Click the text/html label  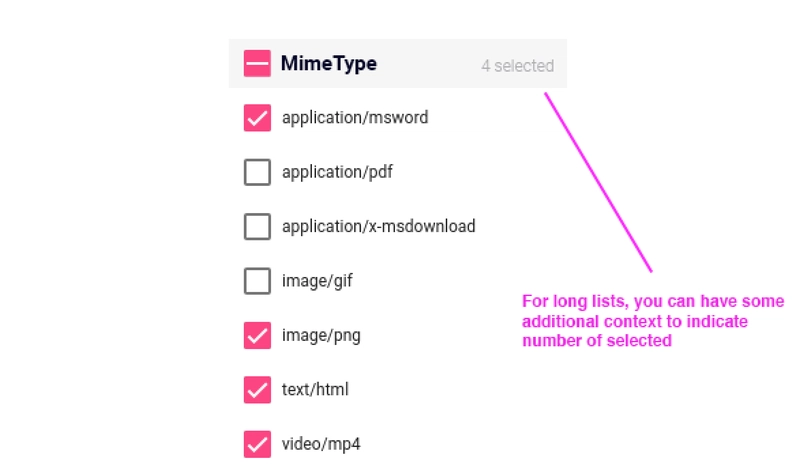tap(315, 390)
